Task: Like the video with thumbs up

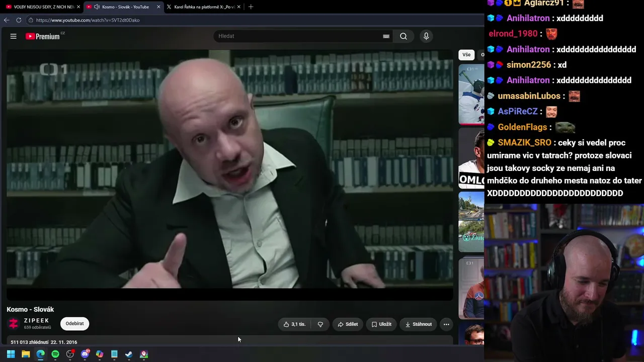Action: pos(294,324)
